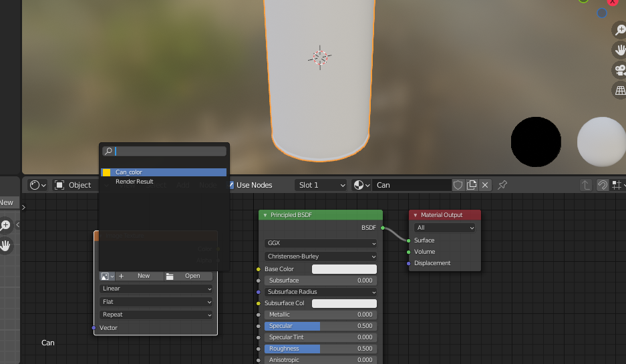Open the Material Output target All dropdown

click(x=444, y=228)
